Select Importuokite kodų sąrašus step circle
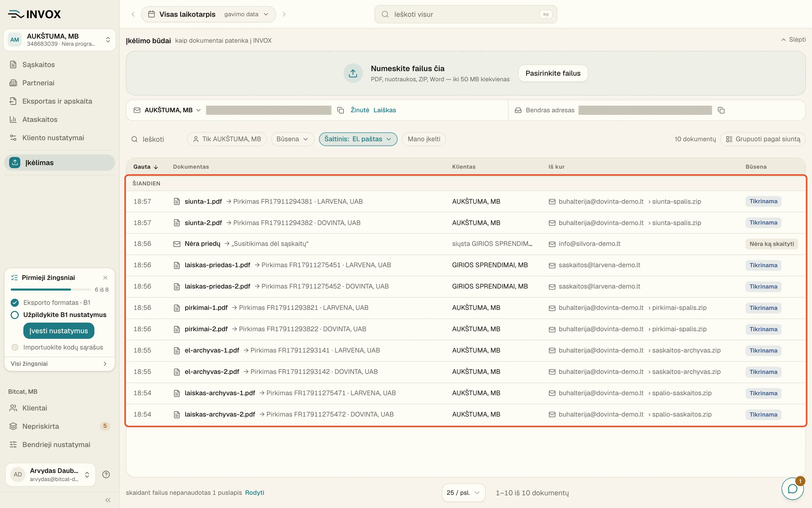 [14, 347]
